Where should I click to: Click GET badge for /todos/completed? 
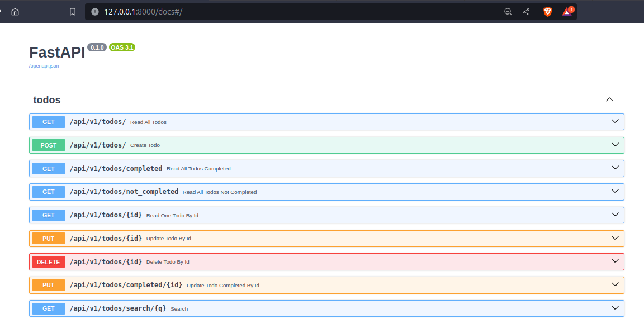[49, 169]
